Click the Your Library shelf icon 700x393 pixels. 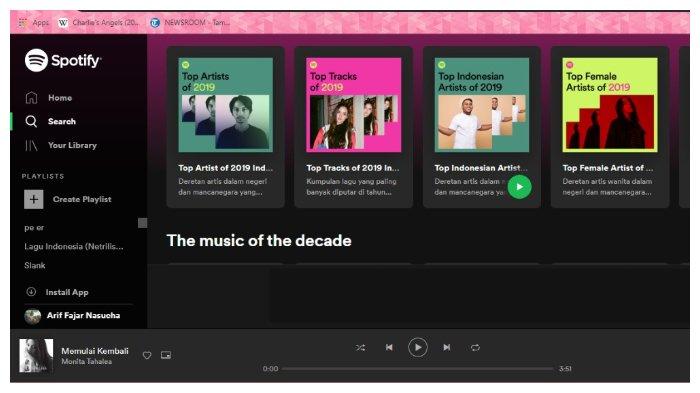point(31,145)
